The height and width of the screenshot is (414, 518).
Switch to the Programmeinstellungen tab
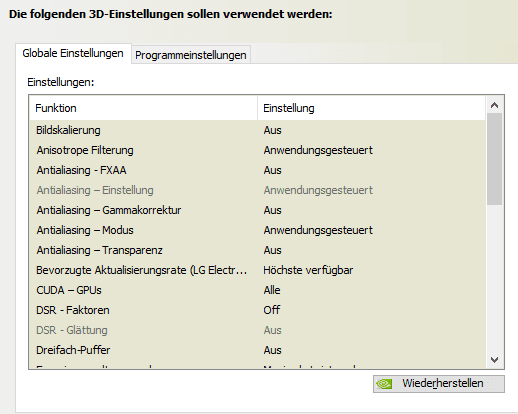pos(191,55)
